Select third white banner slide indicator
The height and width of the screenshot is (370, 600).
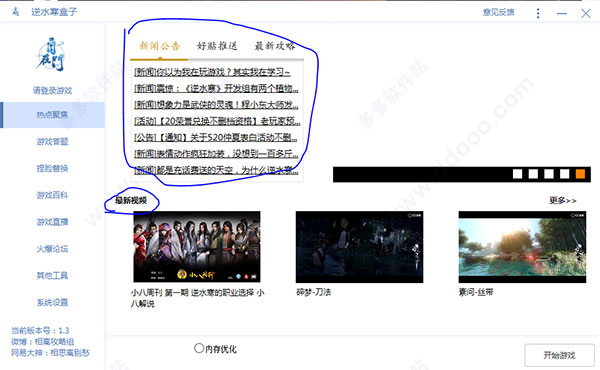click(x=549, y=174)
